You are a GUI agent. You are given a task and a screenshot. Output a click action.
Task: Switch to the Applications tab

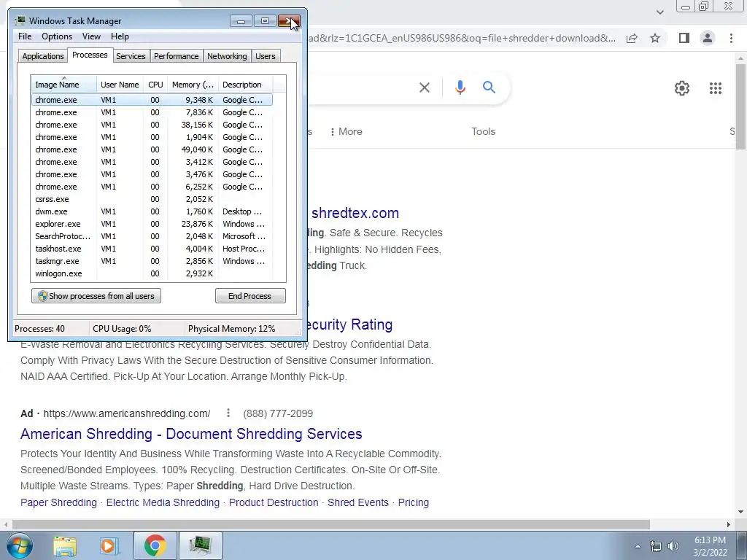(x=43, y=56)
